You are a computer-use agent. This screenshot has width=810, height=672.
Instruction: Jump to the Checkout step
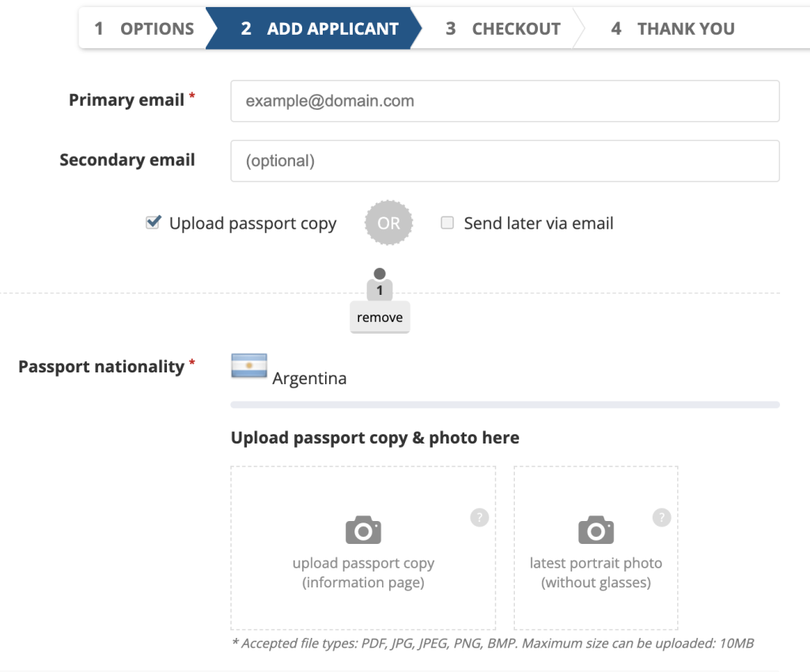tap(502, 28)
